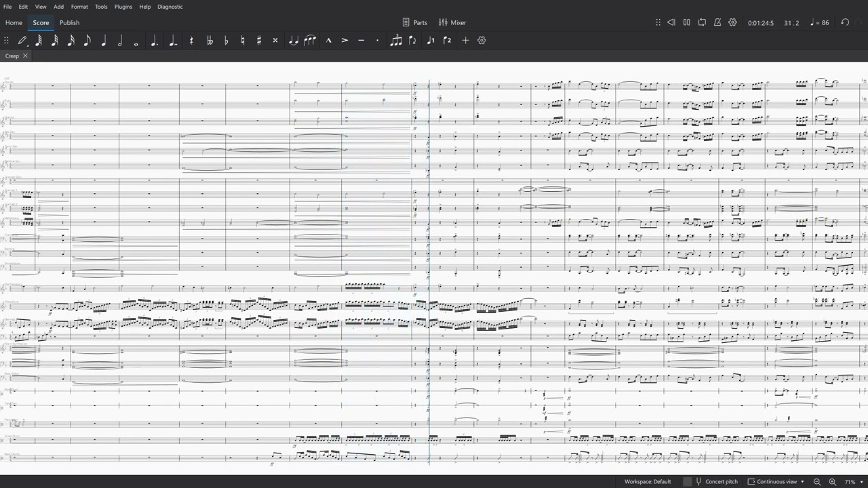Click the playback time 0:01:24:5 field
The width and height of the screenshot is (868, 488).
pyautogui.click(x=761, y=23)
